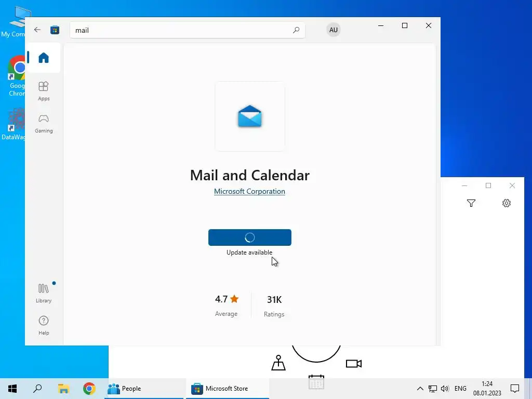
Task: Click the Mail and Calendar app icon
Action: 250,116
